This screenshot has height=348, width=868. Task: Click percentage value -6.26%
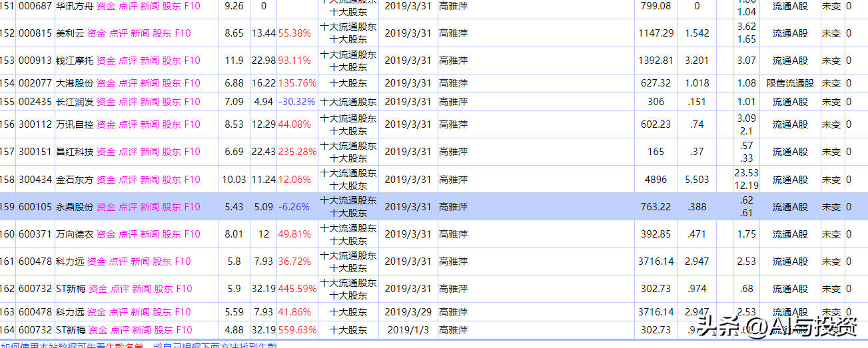(294, 207)
